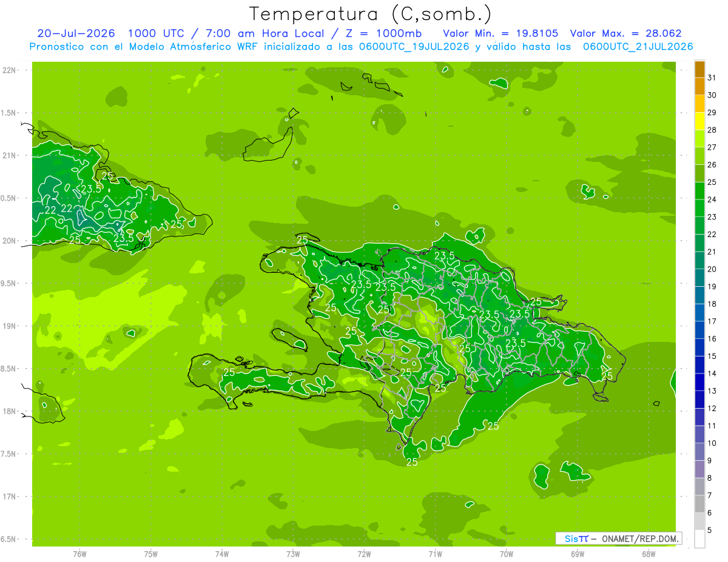Image resolution: width=728 pixels, height=562 pixels.
Task: Click the "0600UTC_21JUL2026" valid-until timestamp
Action: coord(638,47)
